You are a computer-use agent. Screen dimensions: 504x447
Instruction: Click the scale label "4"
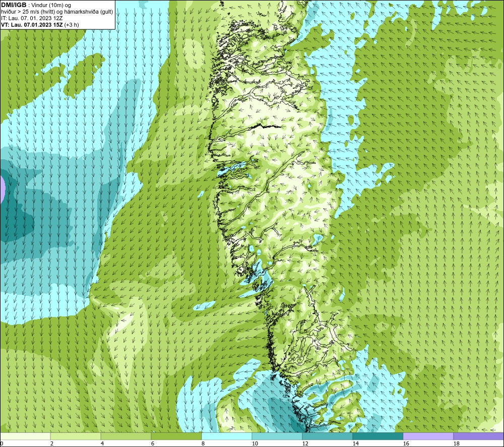[102, 443]
